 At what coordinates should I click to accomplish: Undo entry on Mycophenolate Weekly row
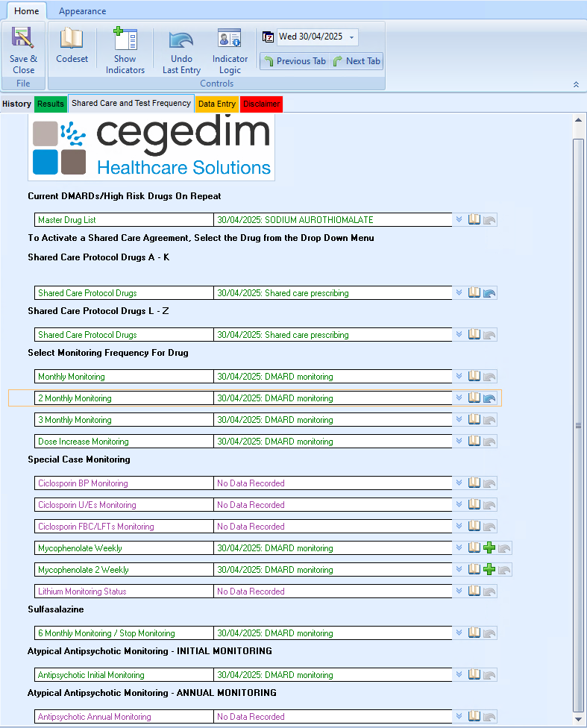(x=504, y=548)
